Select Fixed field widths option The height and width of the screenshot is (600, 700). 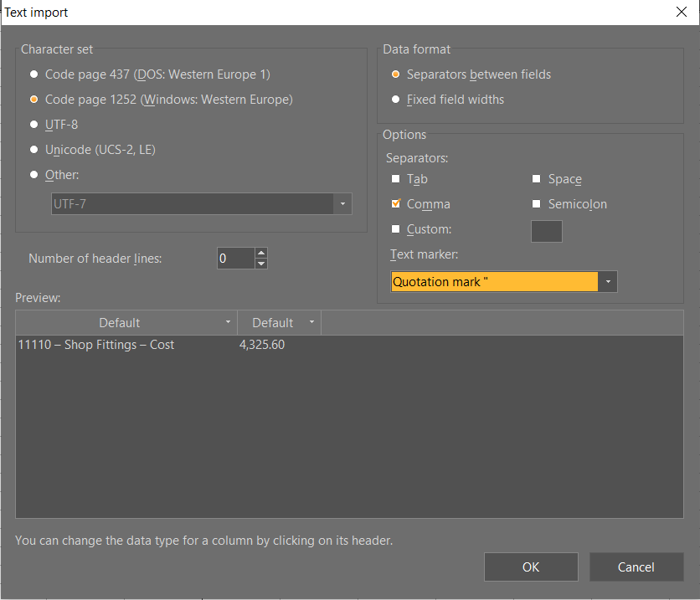(x=396, y=100)
